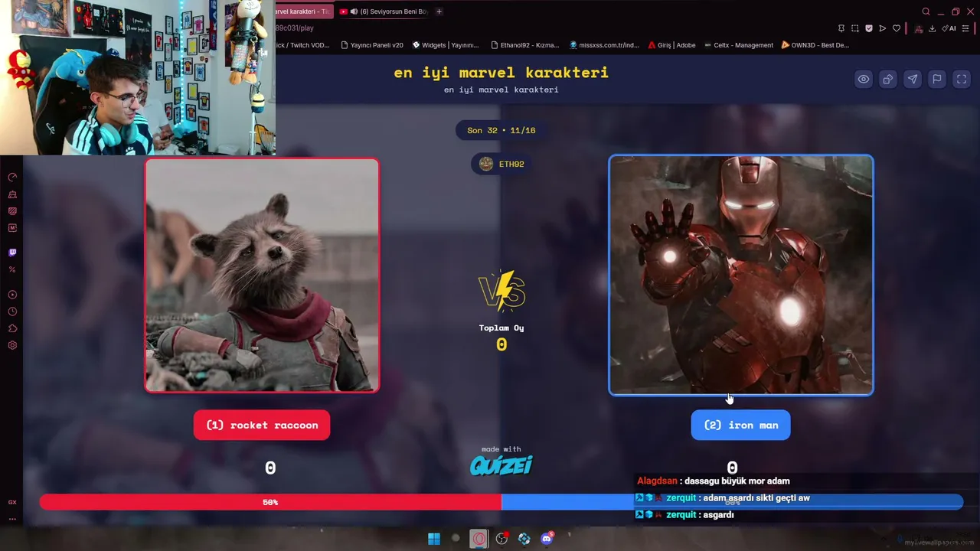Open Ethanol92 - Kızma bookmark

point(525,45)
